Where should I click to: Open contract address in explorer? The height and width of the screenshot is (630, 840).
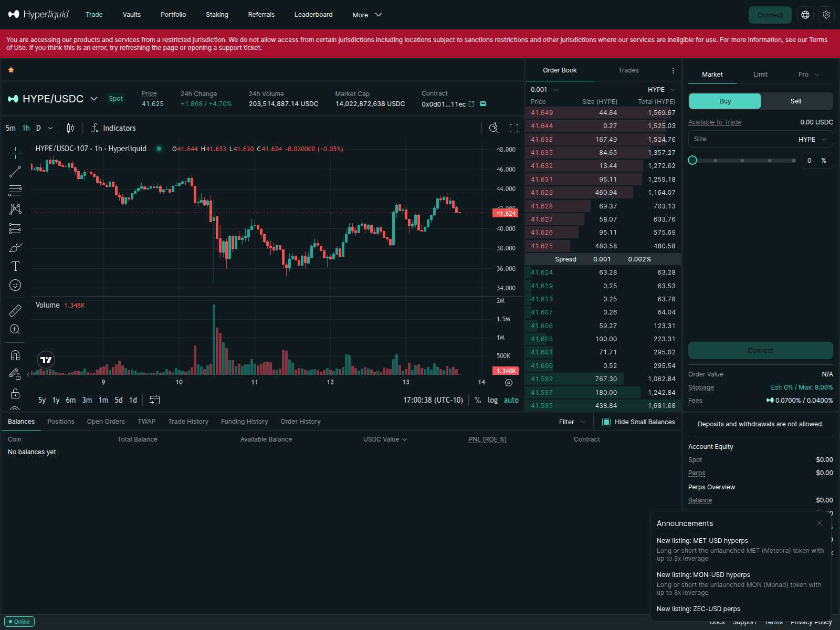tap(471, 104)
